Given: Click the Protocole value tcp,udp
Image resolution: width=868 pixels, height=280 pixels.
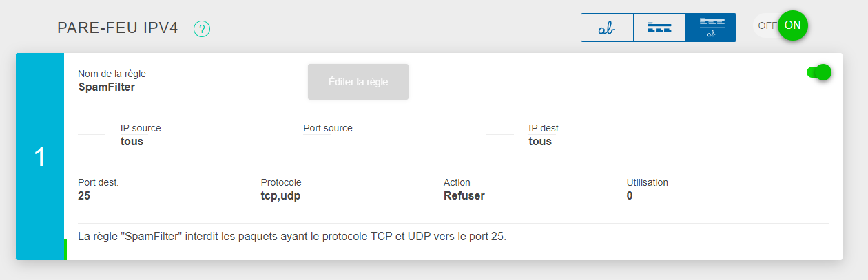Looking at the screenshot, I should (276, 195).
